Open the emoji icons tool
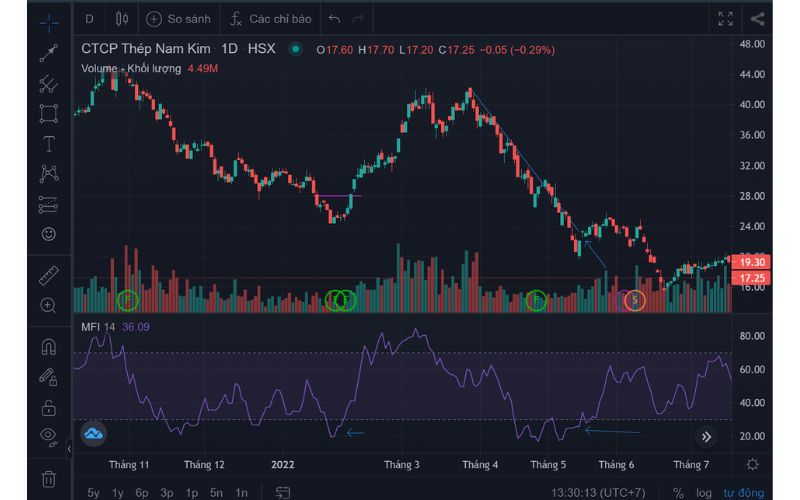 click(x=48, y=234)
